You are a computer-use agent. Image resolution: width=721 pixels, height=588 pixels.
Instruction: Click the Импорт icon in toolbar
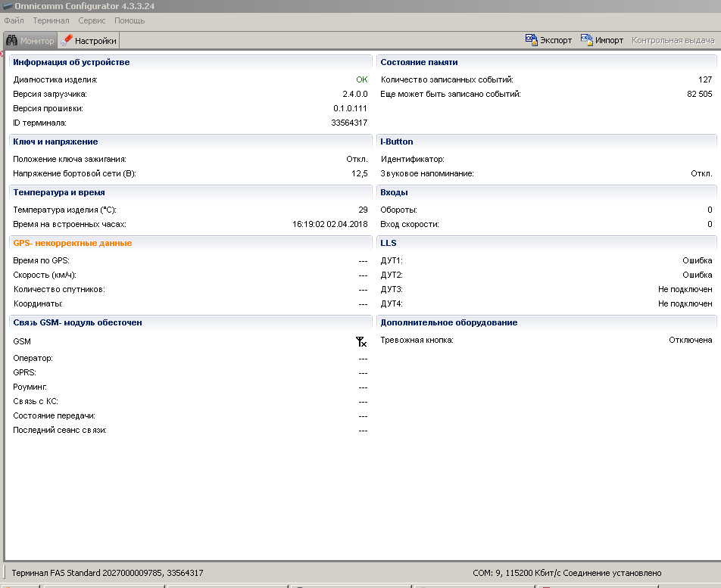point(587,40)
